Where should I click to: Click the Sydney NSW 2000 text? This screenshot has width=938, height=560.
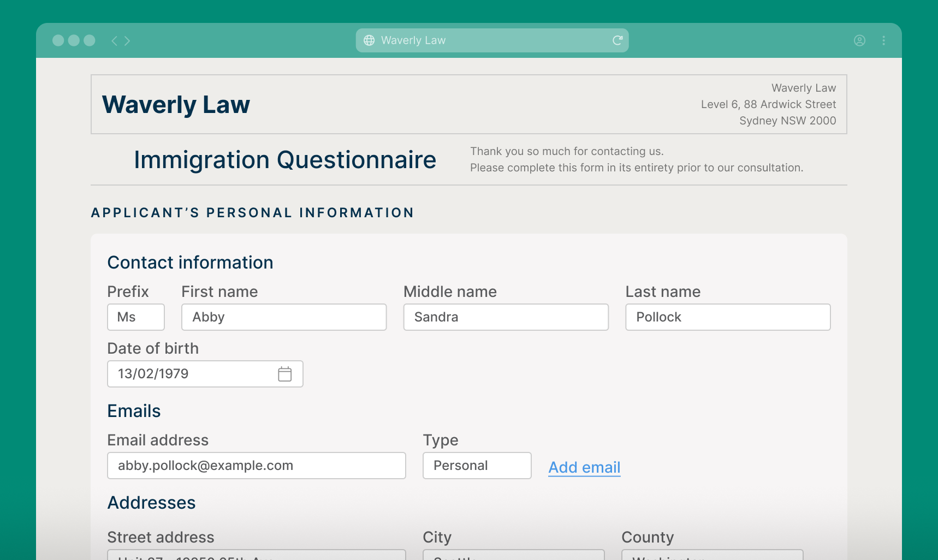click(x=787, y=121)
